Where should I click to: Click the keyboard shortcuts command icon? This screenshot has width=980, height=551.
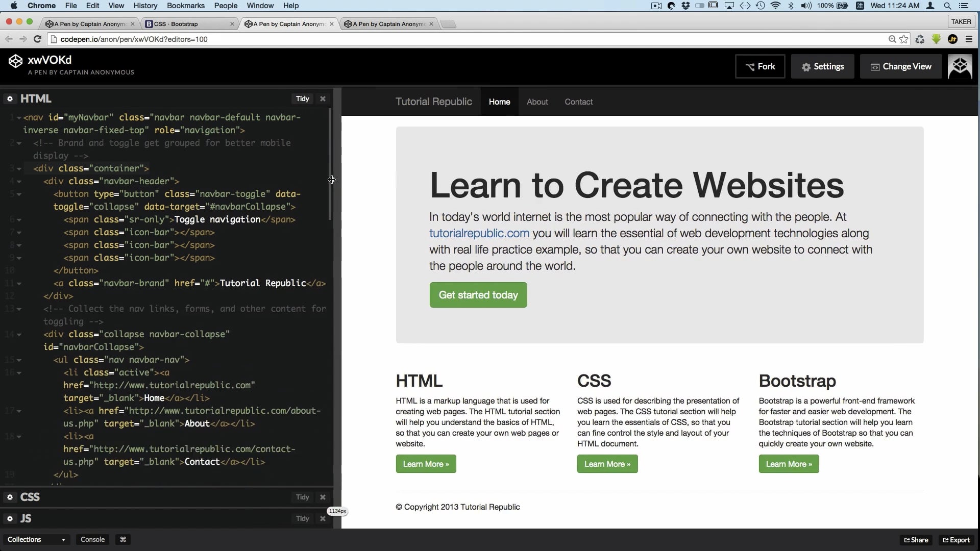(x=123, y=540)
